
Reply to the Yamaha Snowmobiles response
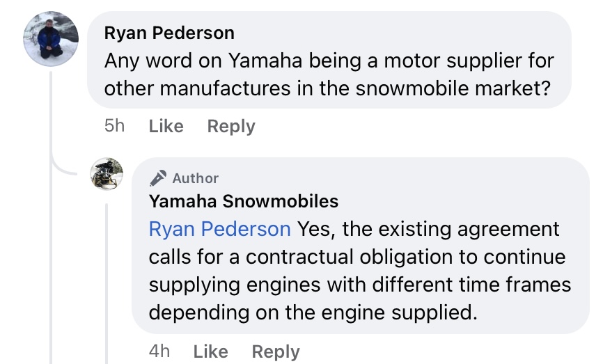click(x=276, y=351)
